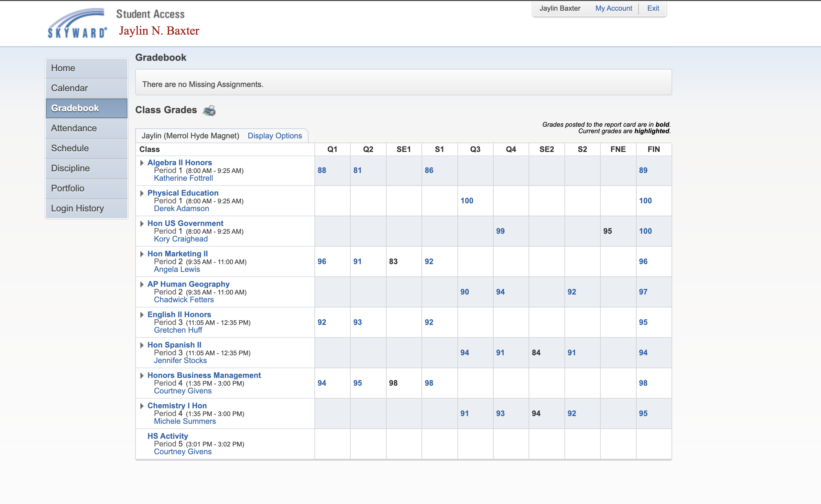
Task: Open the Physical Education class link
Action: click(x=183, y=193)
